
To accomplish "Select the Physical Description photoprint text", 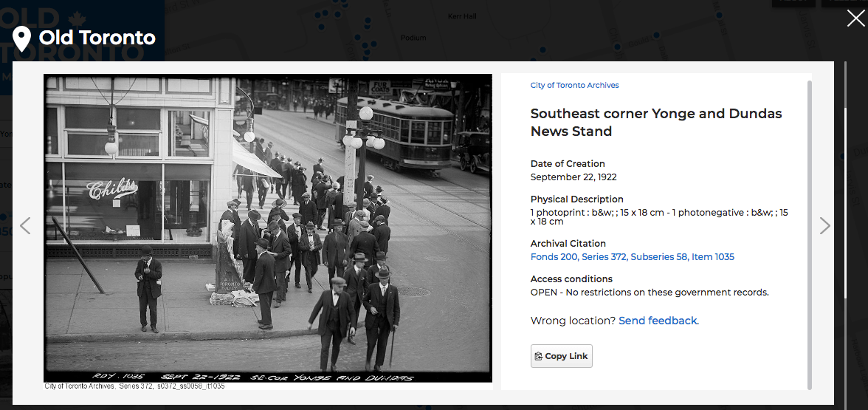I will coord(658,217).
